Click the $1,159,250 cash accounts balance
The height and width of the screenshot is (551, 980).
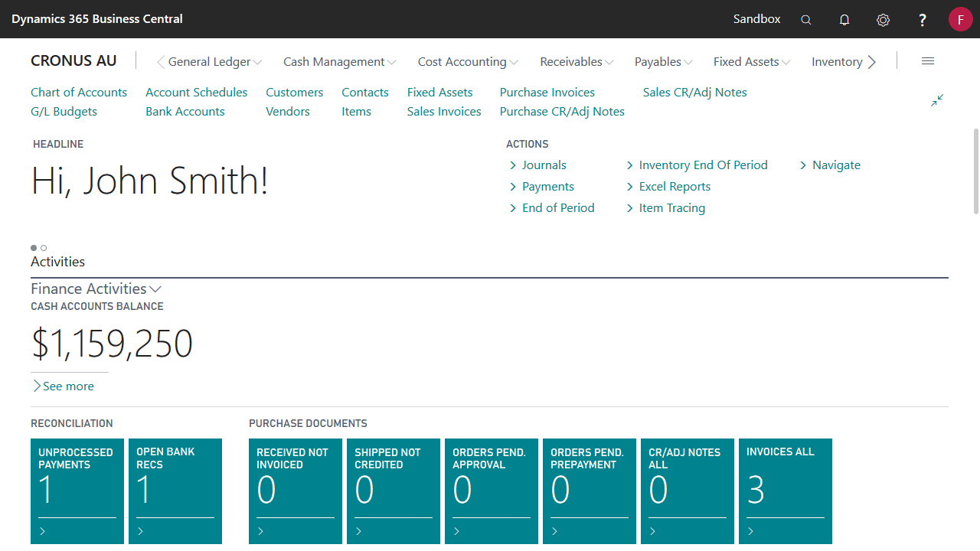coord(112,344)
